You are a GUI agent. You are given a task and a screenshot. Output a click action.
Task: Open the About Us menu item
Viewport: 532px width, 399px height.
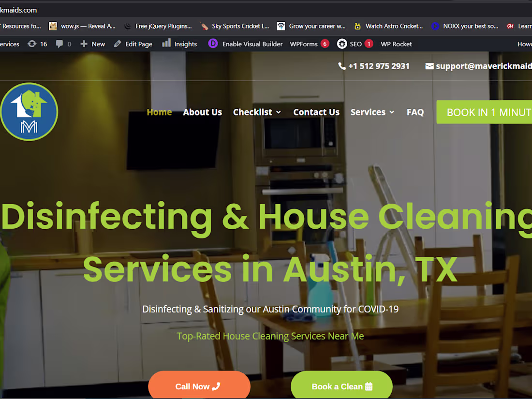click(202, 112)
